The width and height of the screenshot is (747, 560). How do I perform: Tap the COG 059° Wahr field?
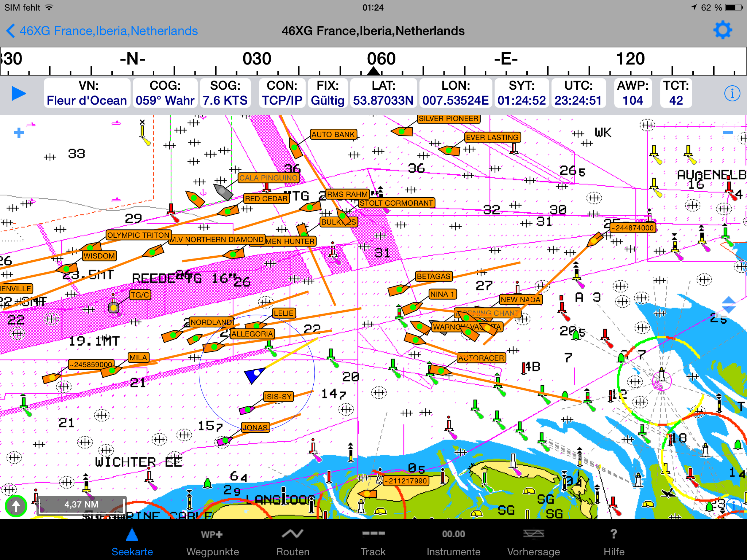(165, 93)
